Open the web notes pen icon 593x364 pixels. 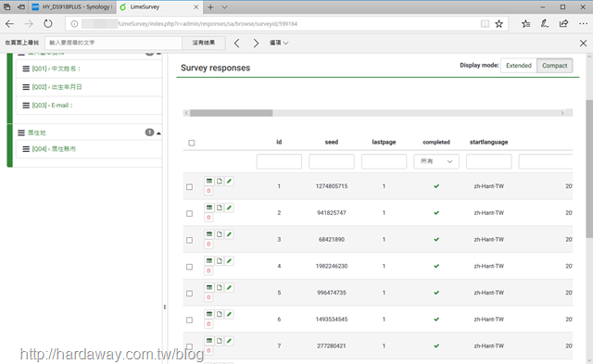[545, 24]
